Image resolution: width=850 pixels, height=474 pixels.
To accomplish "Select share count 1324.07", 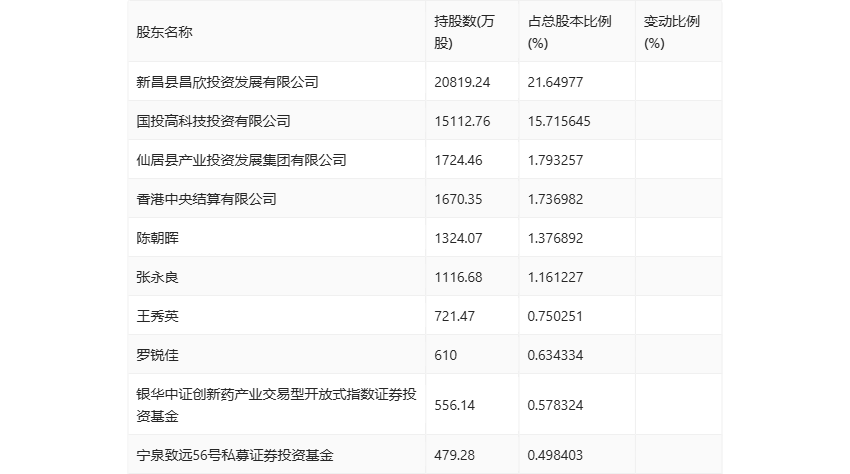I will click(x=458, y=238).
